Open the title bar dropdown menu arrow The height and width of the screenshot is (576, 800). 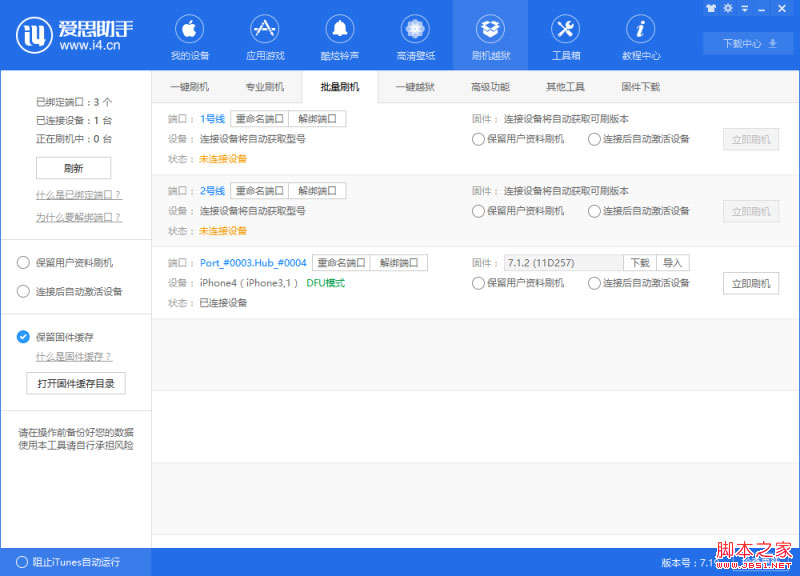pos(745,9)
